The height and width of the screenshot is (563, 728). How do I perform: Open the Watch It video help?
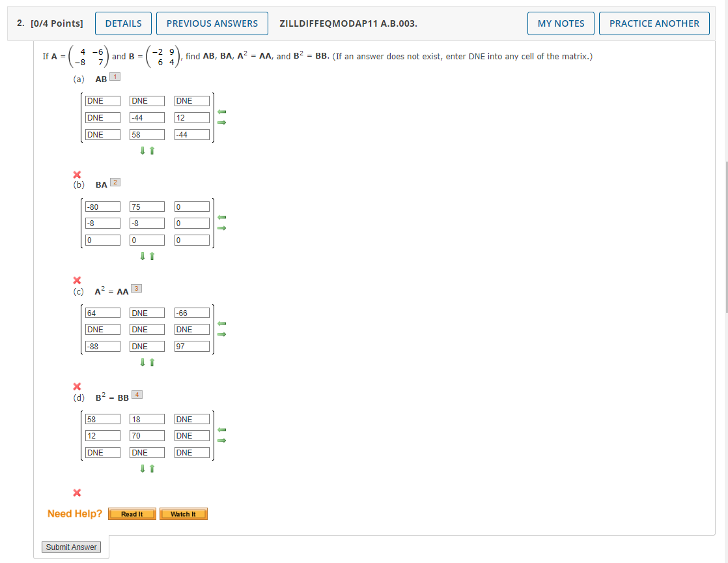coord(183,513)
